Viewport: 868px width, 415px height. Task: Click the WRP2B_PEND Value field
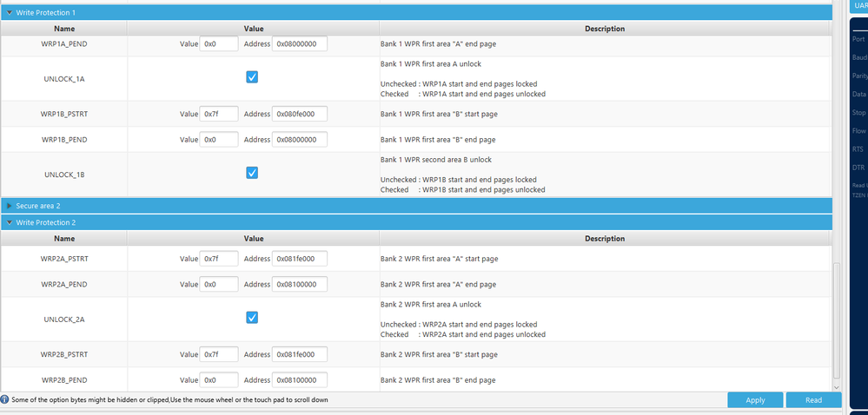219,380
